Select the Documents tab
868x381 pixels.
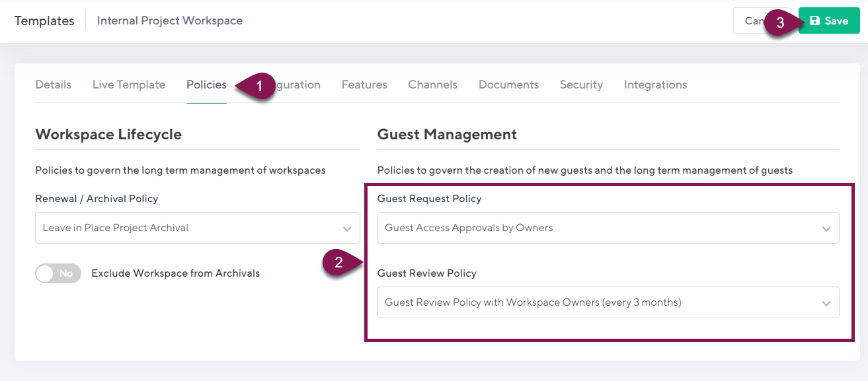pyautogui.click(x=508, y=85)
